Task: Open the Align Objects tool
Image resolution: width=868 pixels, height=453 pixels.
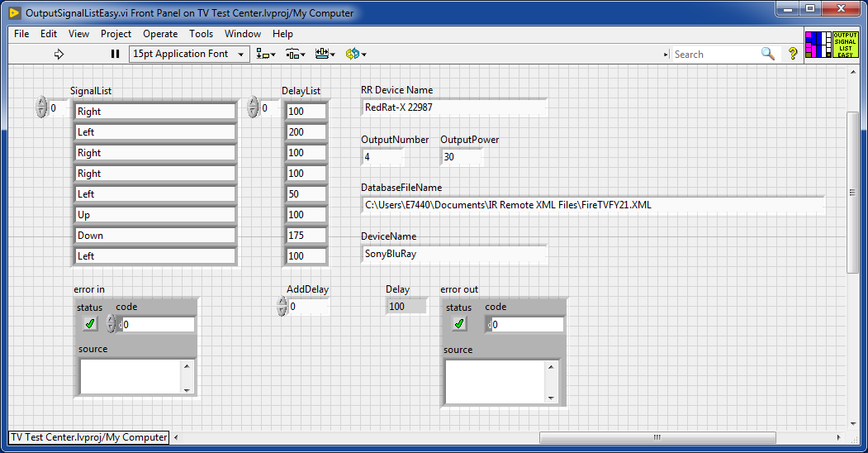Action: [266, 54]
